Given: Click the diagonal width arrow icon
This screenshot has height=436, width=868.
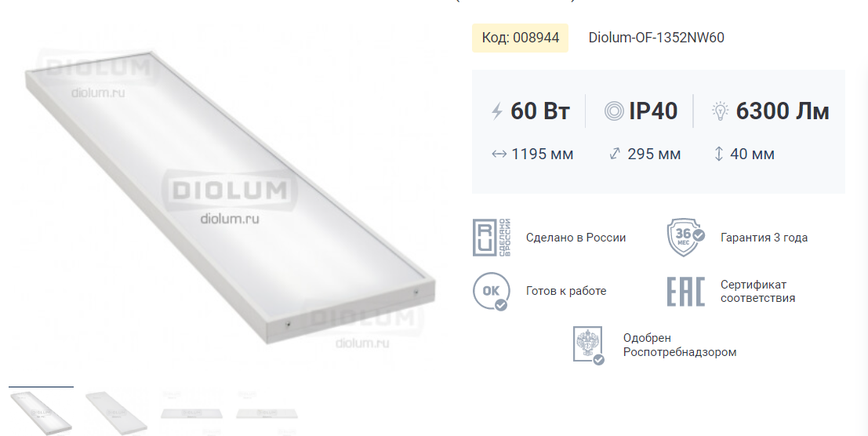Looking at the screenshot, I should [x=615, y=154].
